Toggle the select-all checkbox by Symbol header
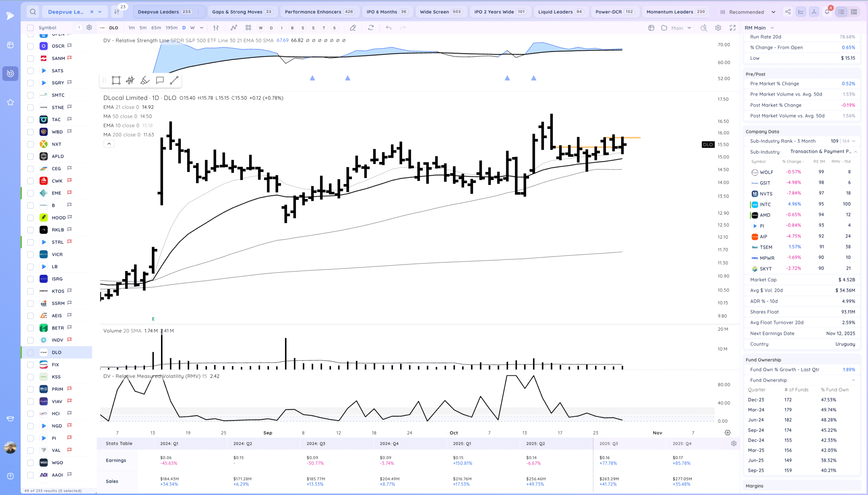 pyautogui.click(x=31, y=28)
